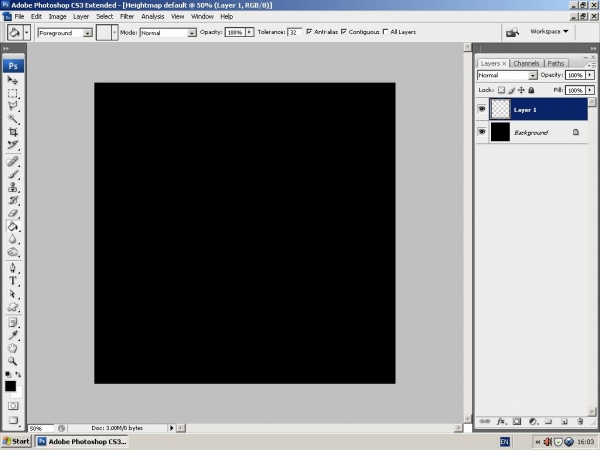
Task: Open Go to Bridge icon
Action: 512,32
